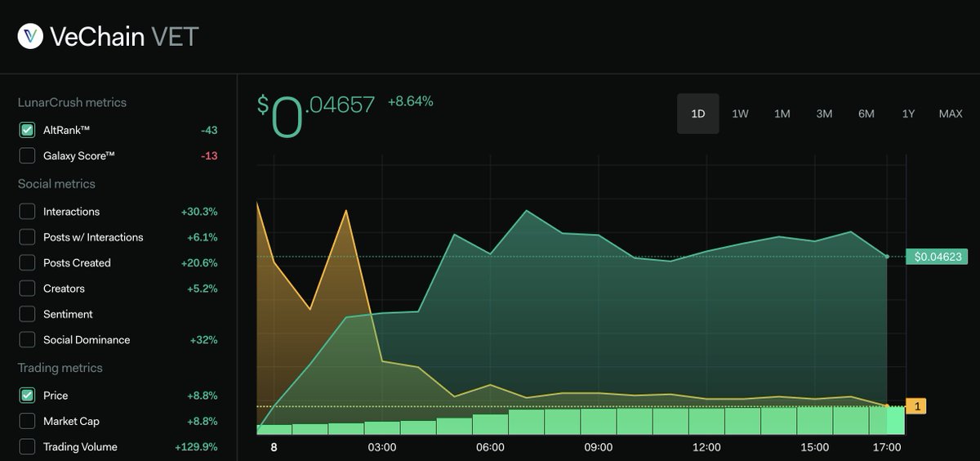Switch to the 1W time range
Viewport: 980px width, 461px height.
click(740, 114)
